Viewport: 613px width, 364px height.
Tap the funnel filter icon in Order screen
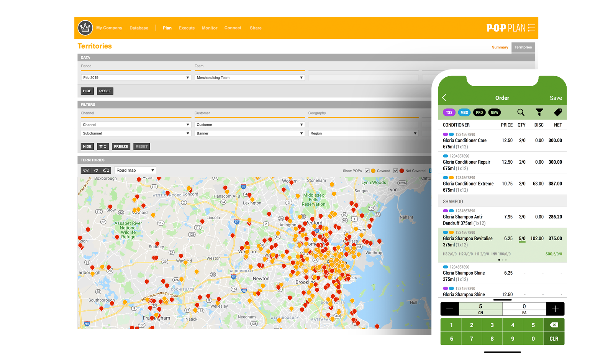point(539,112)
